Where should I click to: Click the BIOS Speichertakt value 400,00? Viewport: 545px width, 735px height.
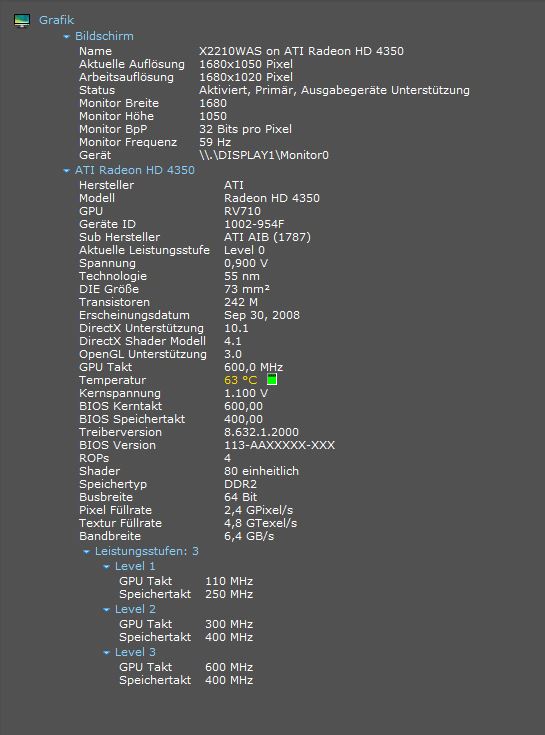pos(243,420)
